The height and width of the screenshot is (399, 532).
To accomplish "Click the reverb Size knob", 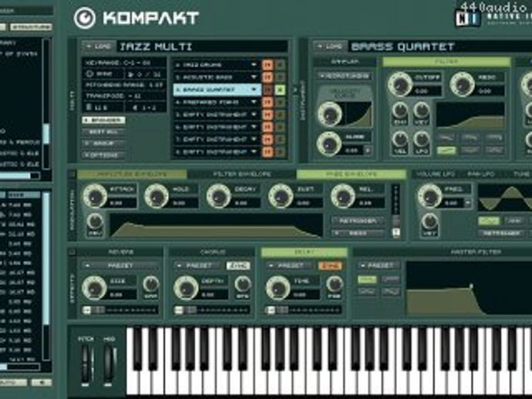I will 94,288.
